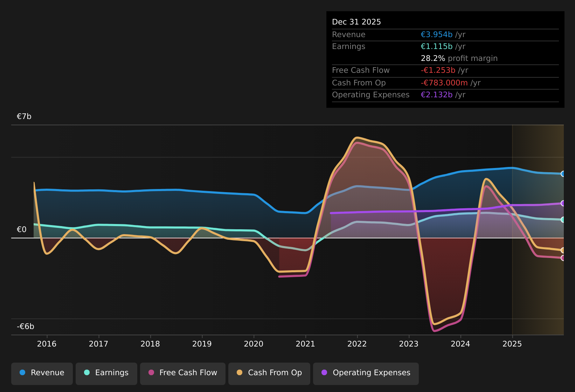Click the '28.2% profit margin' text
575x392 pixels.
[x=459, y=58]
